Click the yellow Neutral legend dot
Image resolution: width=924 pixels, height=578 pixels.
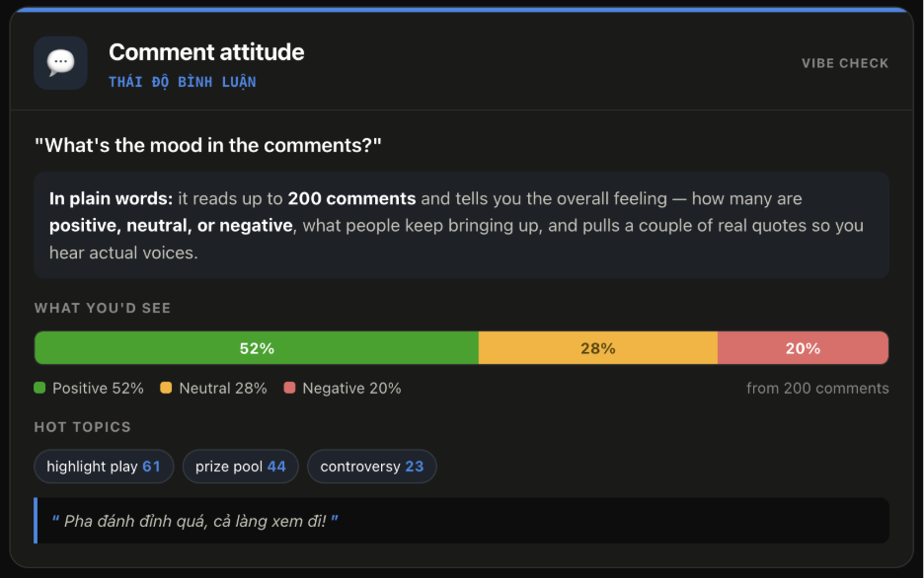[166, 388]
